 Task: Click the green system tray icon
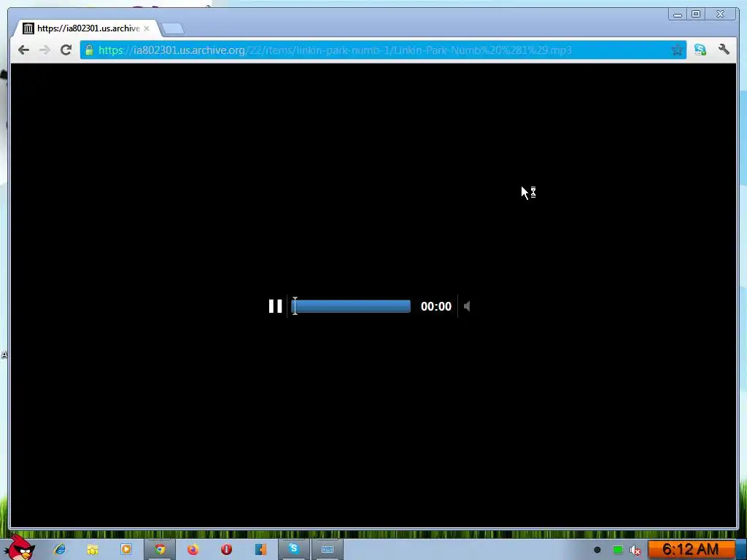pyautogui.click(x=618, y=550)
